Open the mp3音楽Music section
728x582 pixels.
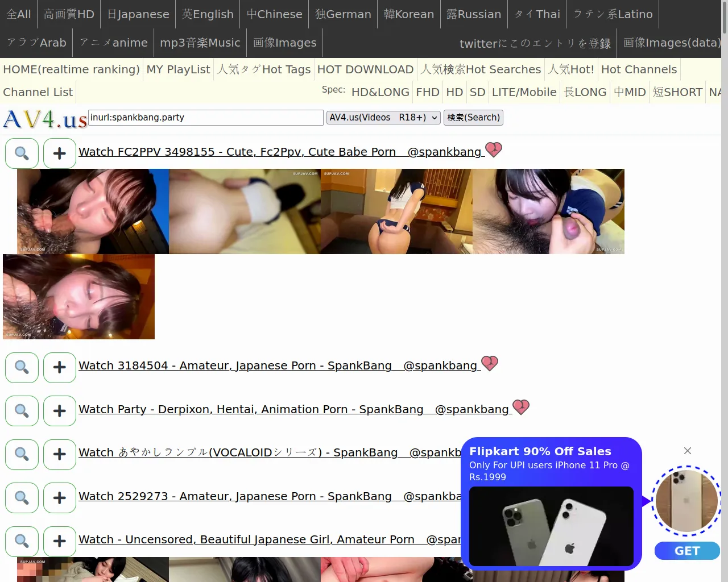(200, 43)
